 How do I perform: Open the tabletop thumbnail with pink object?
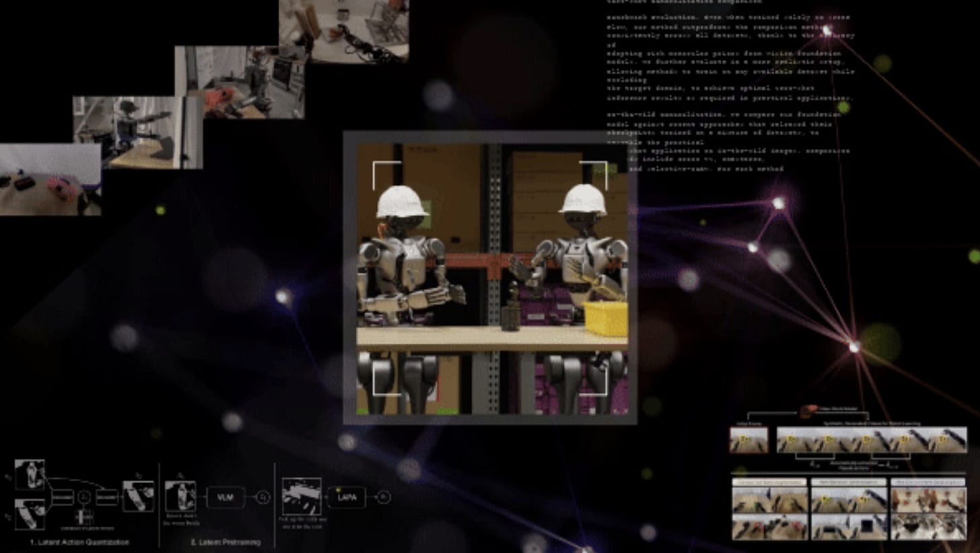coord(50,179)
